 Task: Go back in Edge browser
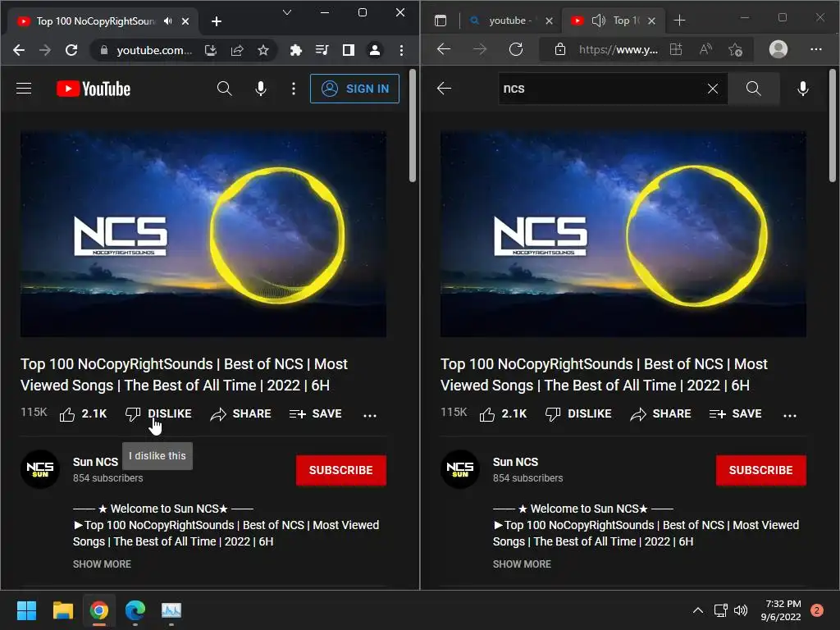point(444,49)
